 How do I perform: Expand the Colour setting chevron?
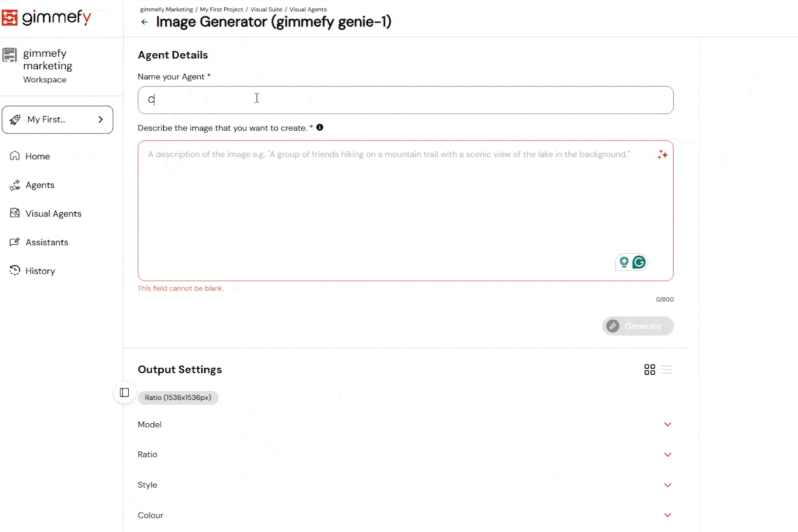[x=668, y=515]
